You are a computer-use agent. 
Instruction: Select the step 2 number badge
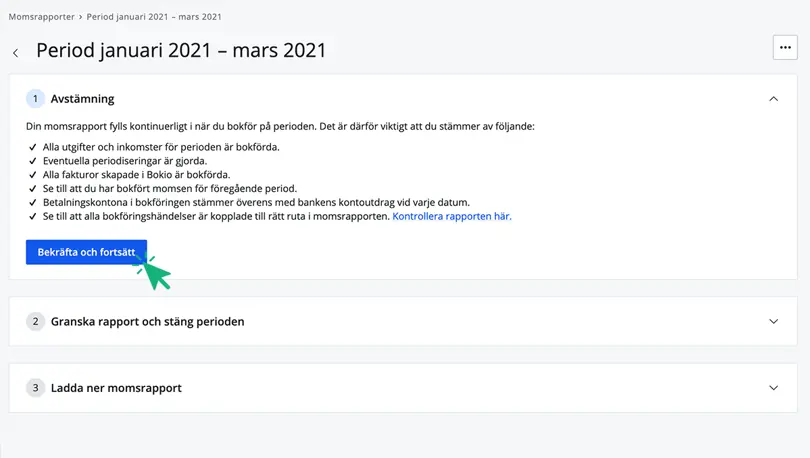point(35,321)
